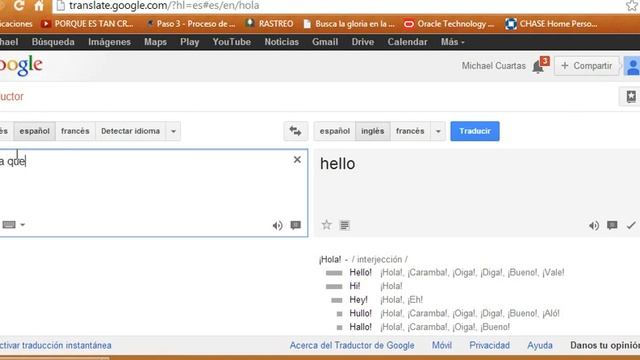The height and width of the screenshot is (360, 640).
Task: Click translation example usage speech bubble icon
Action: click(612, 225)
